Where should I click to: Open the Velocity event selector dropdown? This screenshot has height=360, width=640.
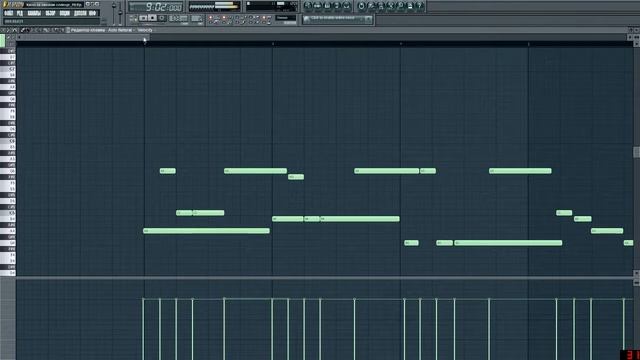click(145, 30)
